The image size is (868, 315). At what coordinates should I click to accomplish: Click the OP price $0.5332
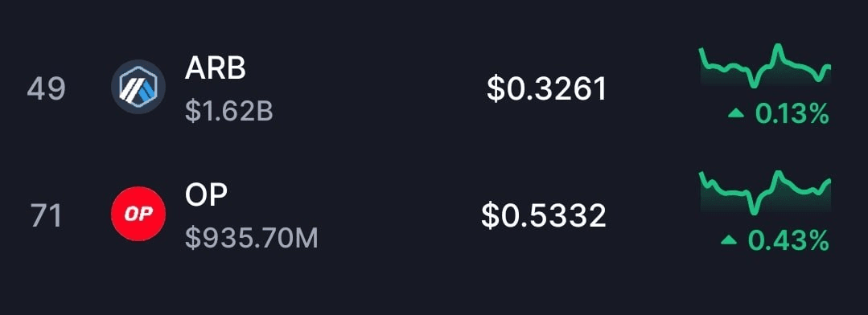[x=544, y=216]
